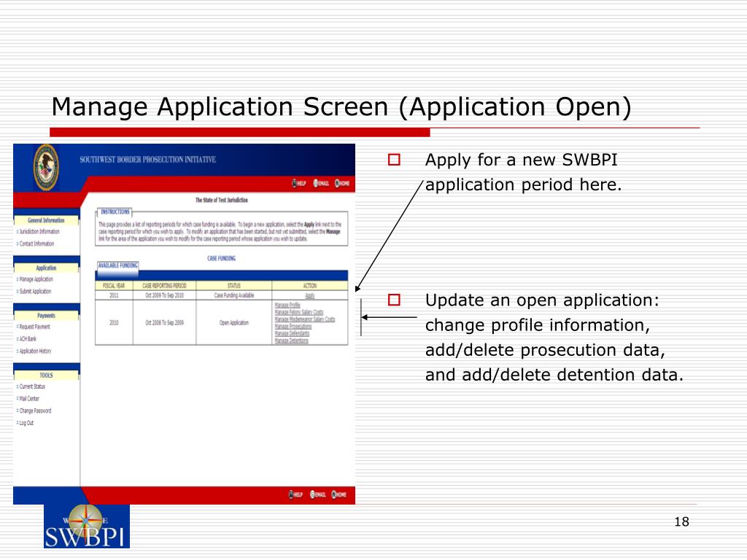
Task: Click the Tools sidebar section heading
Action: (46, 376)
